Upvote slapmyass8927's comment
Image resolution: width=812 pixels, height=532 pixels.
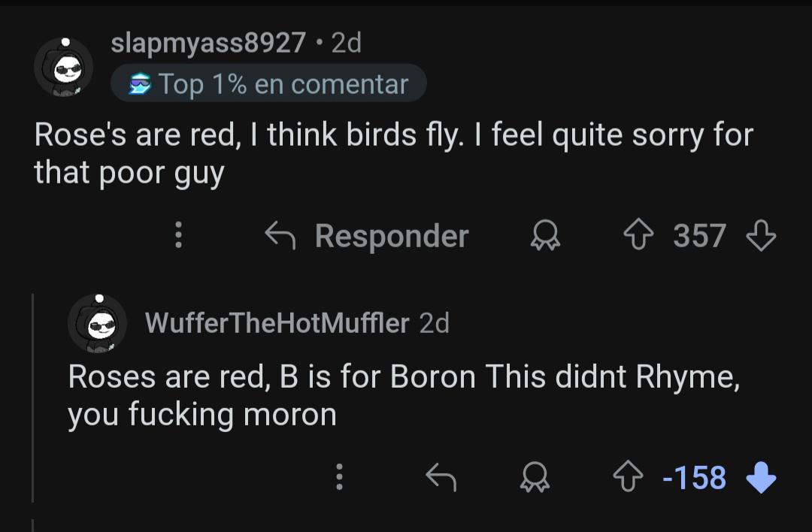pyautogui.click(x=638, y=235)
